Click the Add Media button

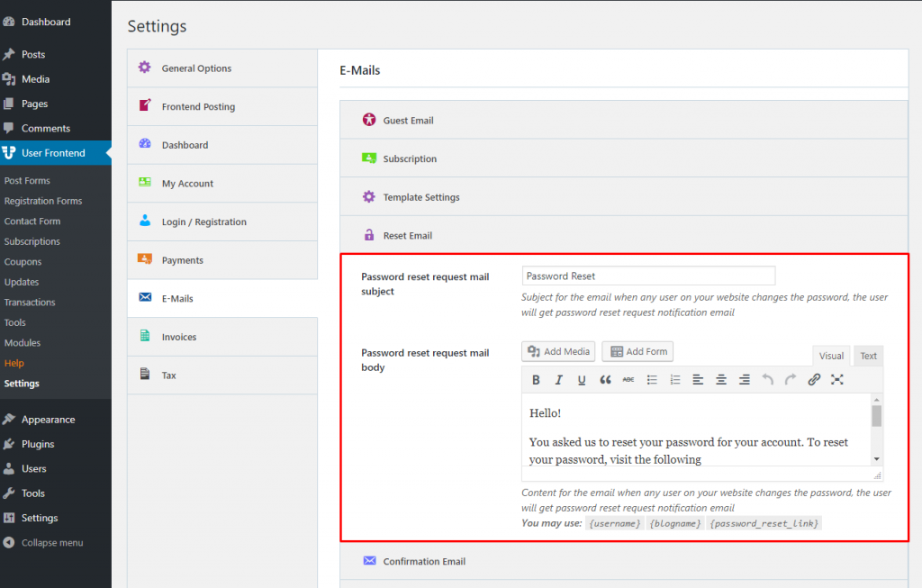coord(557,351)
